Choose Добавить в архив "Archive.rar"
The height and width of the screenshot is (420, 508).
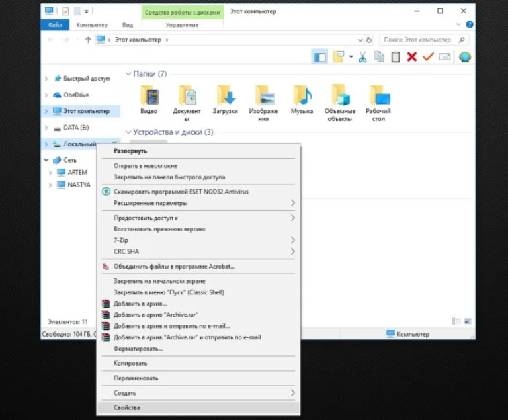click(x=198, y=315)
